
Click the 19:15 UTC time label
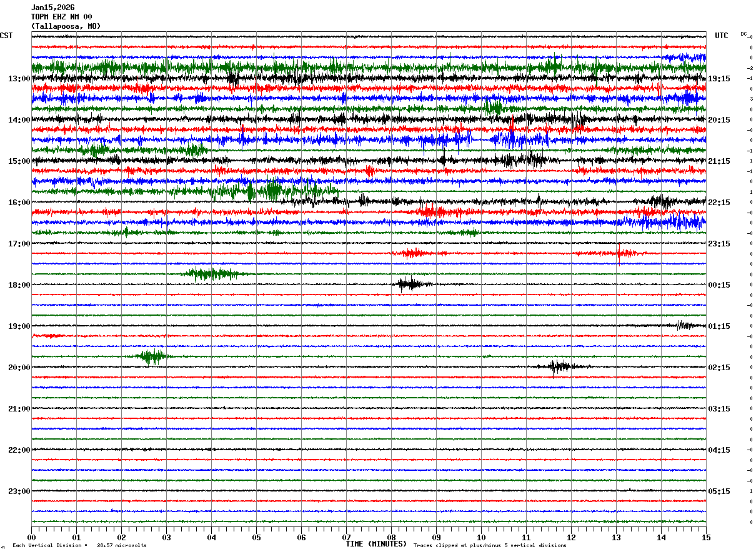click(x=719, y=79)
